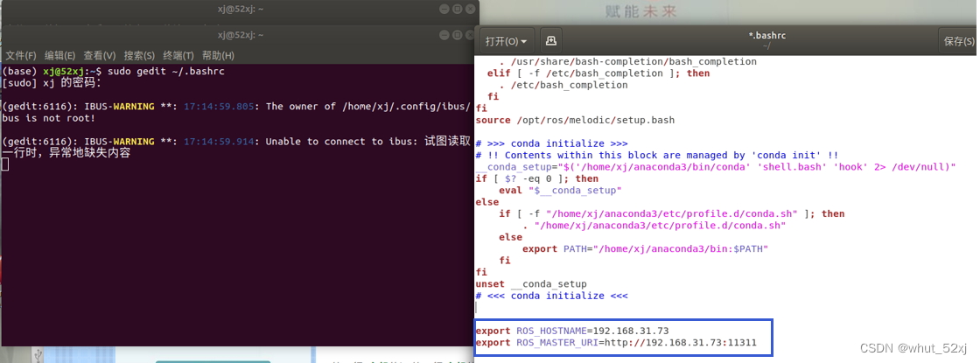Minimize the back terminal window

click(444, 9)
